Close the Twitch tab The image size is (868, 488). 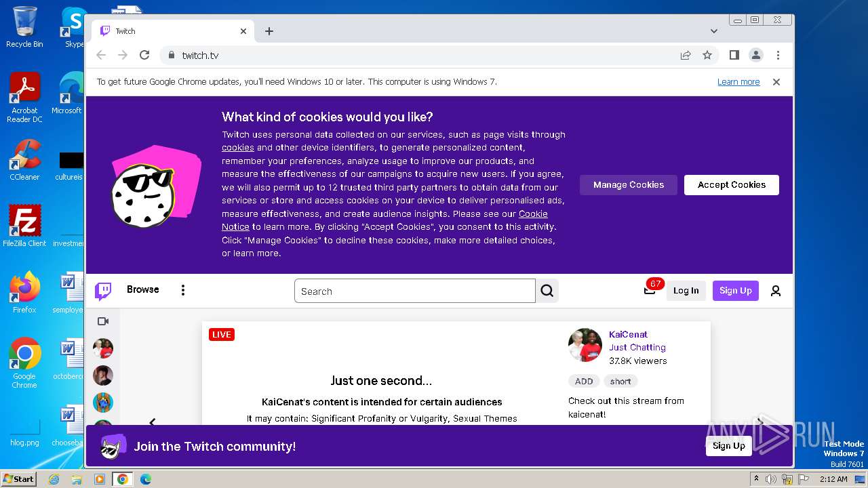pos(243,31)
